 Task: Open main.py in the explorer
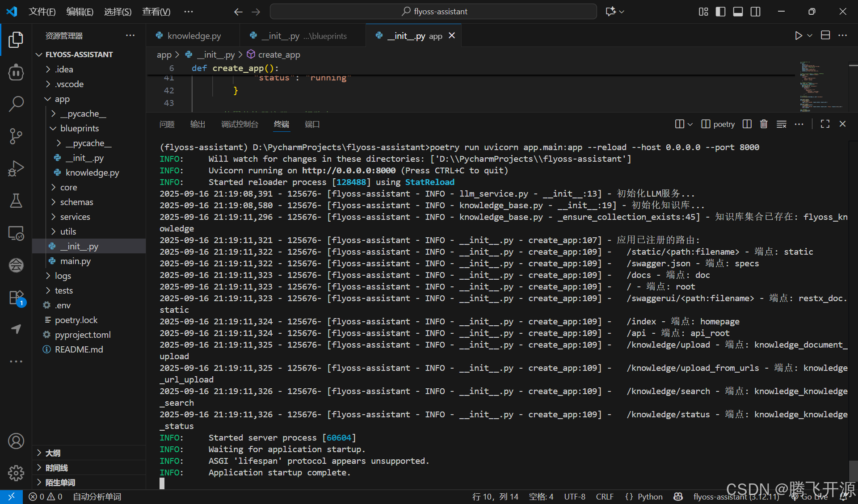(x=75, y=261)
